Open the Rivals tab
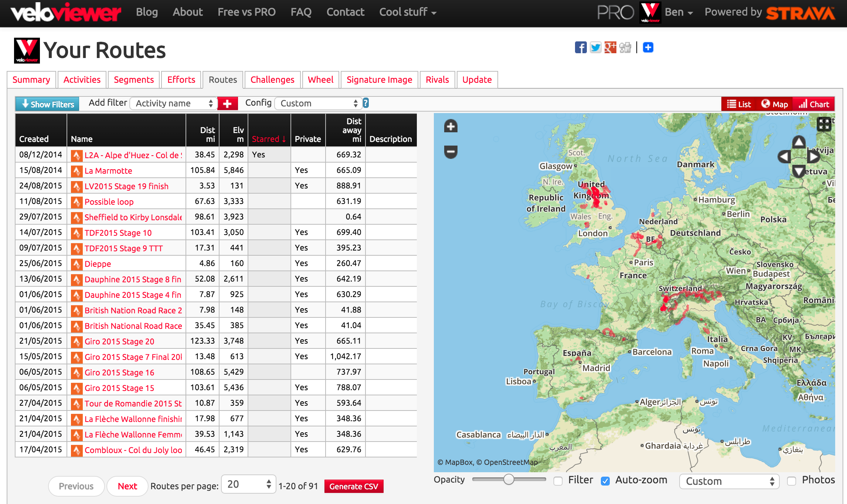This screenshot has height=504, width=847. click(x=437, y=80)
